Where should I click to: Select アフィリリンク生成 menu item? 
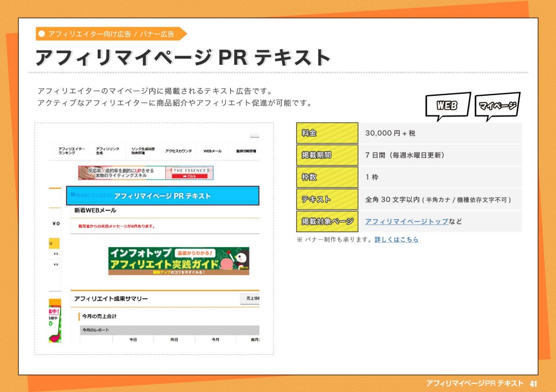click(107, 151)
